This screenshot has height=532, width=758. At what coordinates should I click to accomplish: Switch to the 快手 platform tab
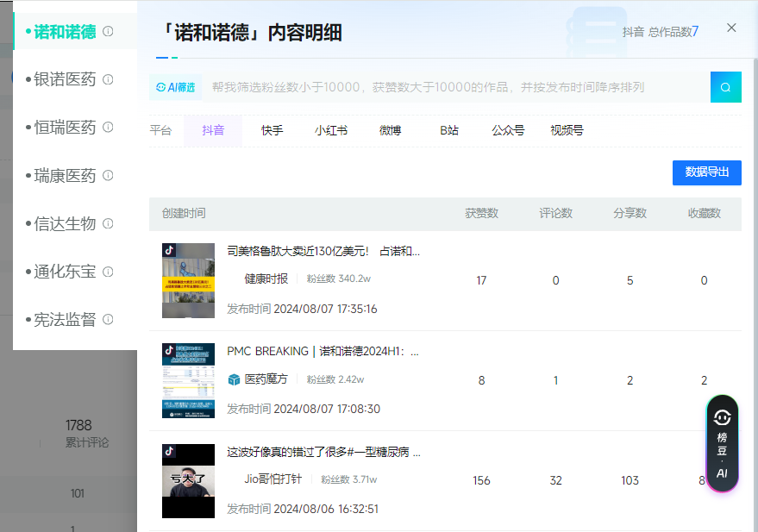273,130
